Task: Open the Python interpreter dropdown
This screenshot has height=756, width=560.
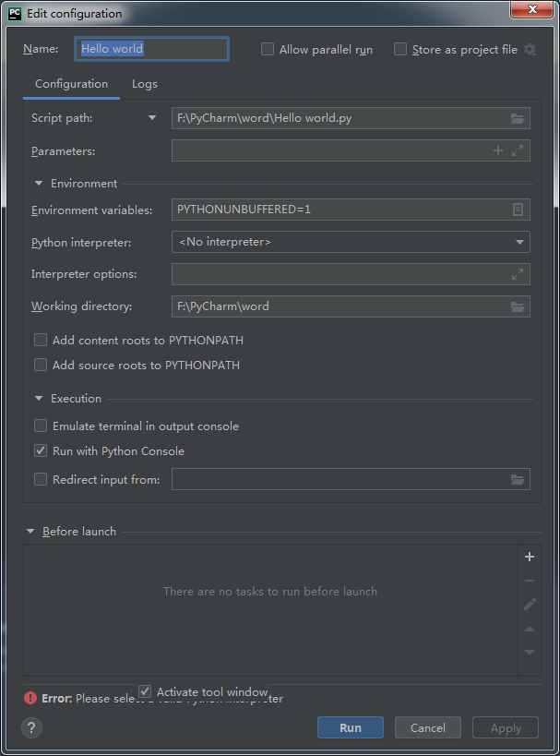Action: click(x=519, y=242)
